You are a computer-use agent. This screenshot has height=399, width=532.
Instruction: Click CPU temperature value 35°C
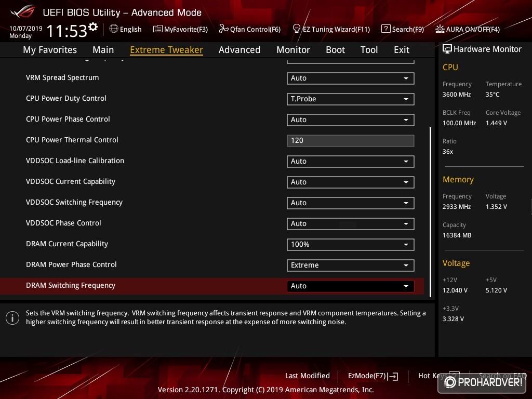pyautogui.click(x=493, y=95)
